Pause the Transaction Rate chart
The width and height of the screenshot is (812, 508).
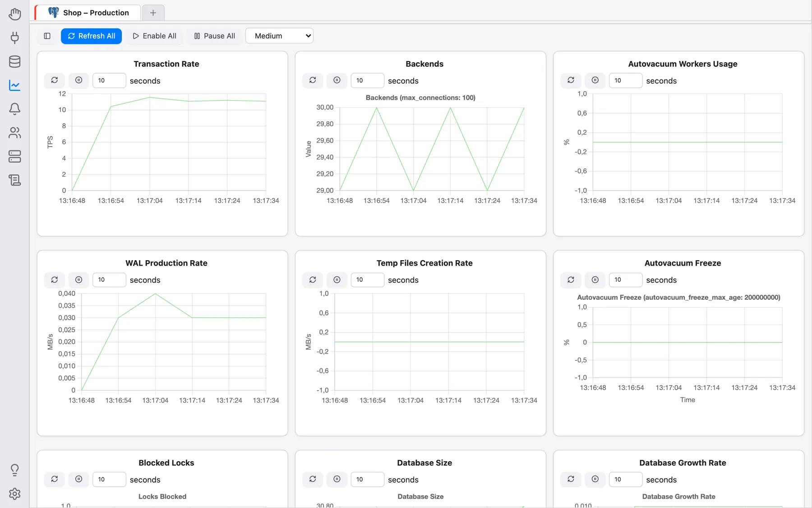[x=78, y=80]
